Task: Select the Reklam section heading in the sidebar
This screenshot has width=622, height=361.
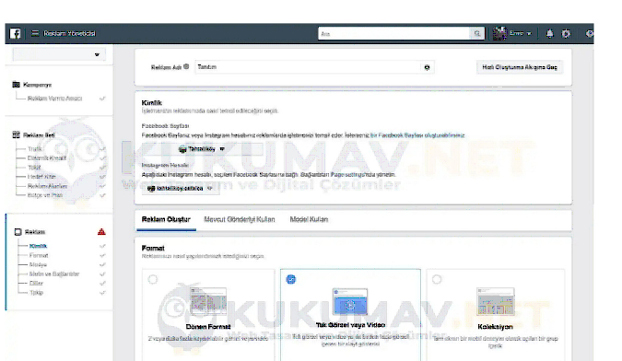Action: point(35,232)
